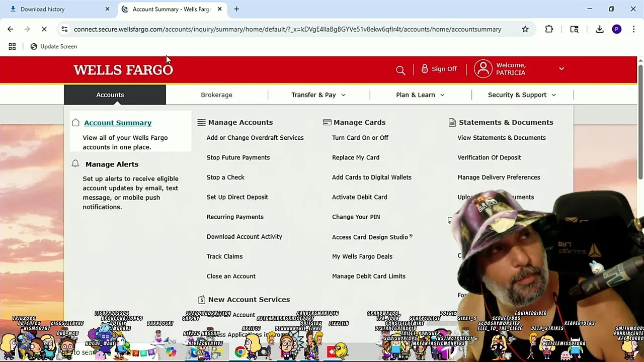Viewport: 644px width, 362px height.
Task: Click the Wells Fargo search magnifier icon
Action: 400,70
